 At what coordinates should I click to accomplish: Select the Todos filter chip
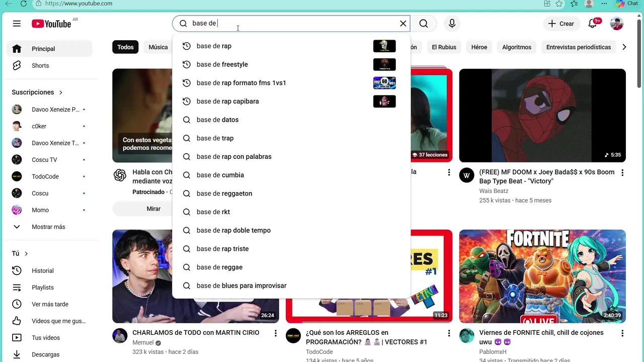point(125,47)
